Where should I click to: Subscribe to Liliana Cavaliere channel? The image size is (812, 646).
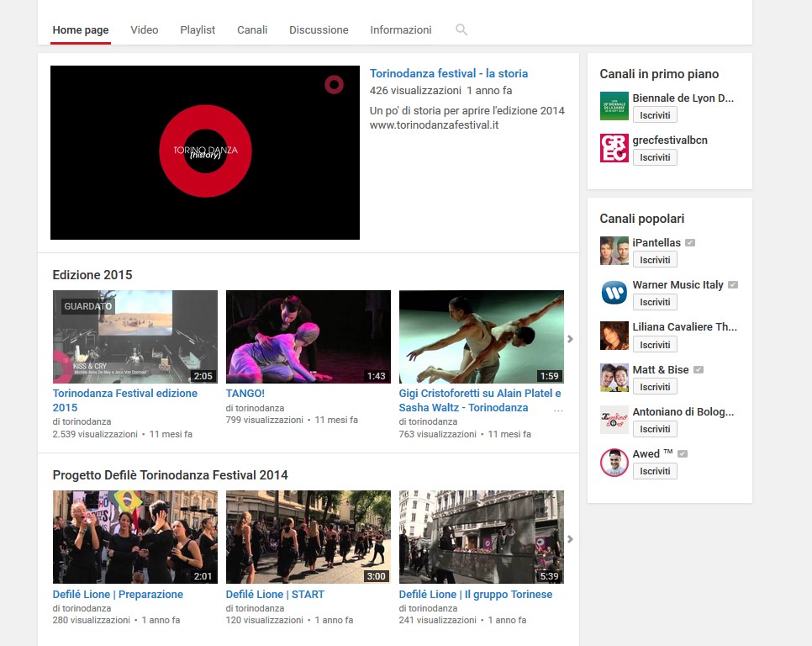pyautogui.click(x=655, y=345)
